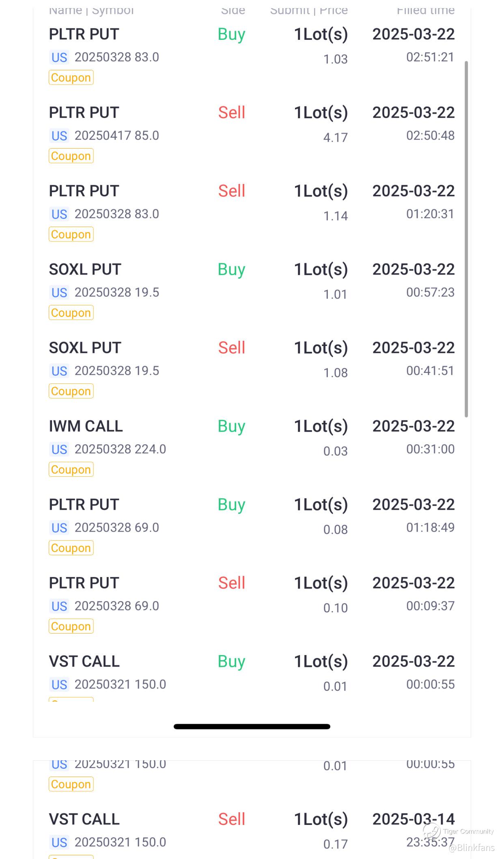Tap the Buy label on the IWM CALL order
The image size is (504, 859).
coord(231,426)
